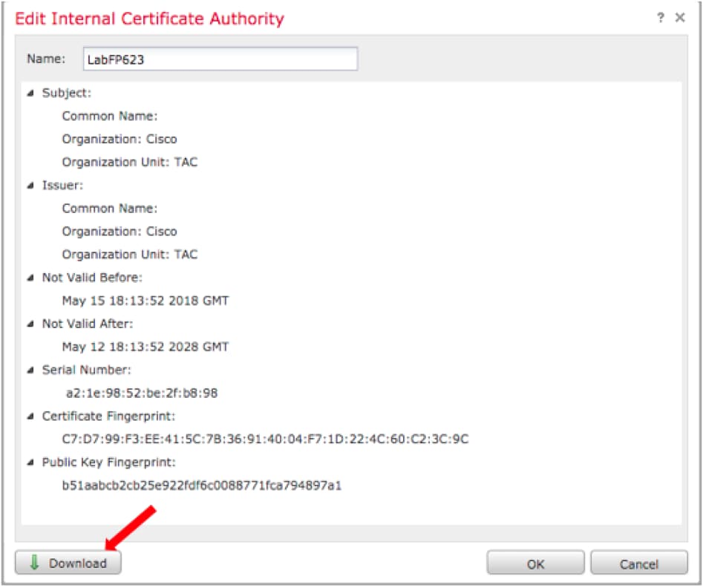
Task: Click Issuer's Organization Unit: TAC line
Action: (x=130, y=255)
